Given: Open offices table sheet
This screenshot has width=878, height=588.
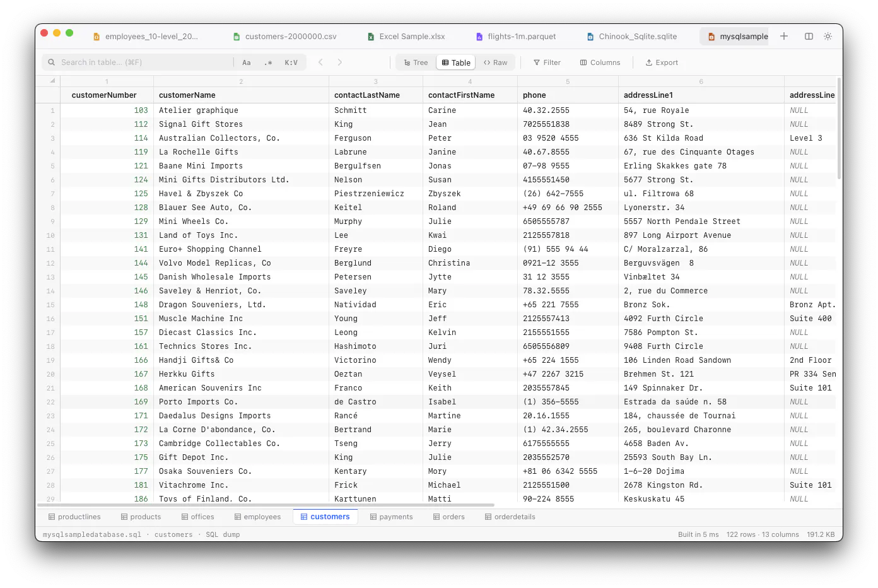Looking at the screenshot, I should pyautogui.click(x=197, y=517).
